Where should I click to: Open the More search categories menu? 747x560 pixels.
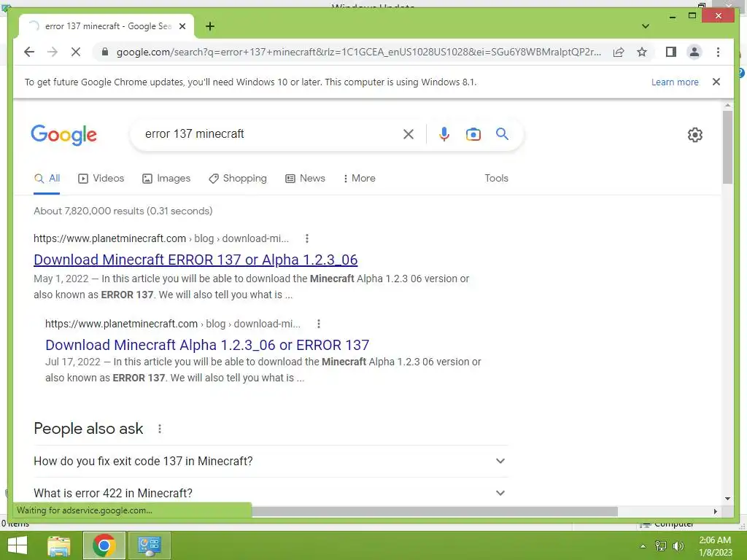coord(359,179)
